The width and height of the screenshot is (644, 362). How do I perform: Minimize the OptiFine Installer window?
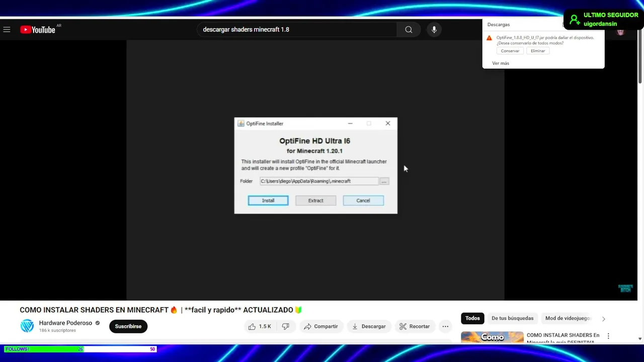pyautogui.click(x=350, y=123)
